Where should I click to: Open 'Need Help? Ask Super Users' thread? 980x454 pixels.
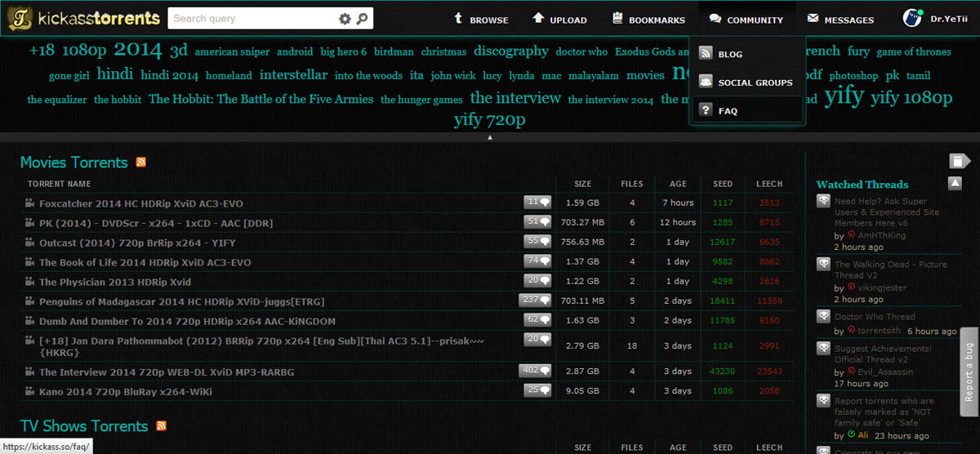pyautogui.click(x=886, y=212)
